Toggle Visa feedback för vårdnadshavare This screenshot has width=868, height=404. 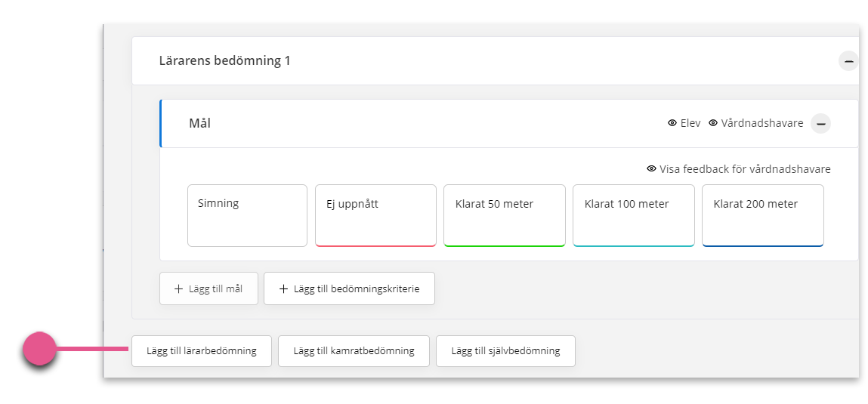[x=739, y=169]
